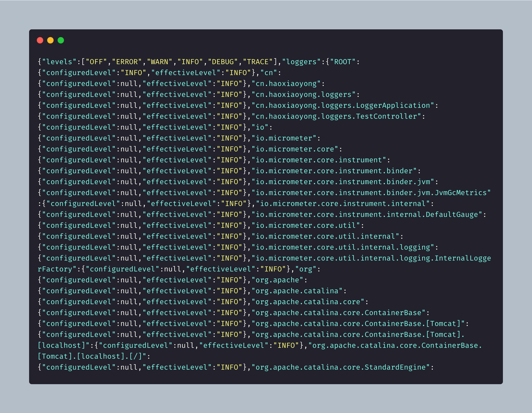Viewport: 532px width, 413px height.
Task: Click the red close dot
Action: click(x=40, y=40)
